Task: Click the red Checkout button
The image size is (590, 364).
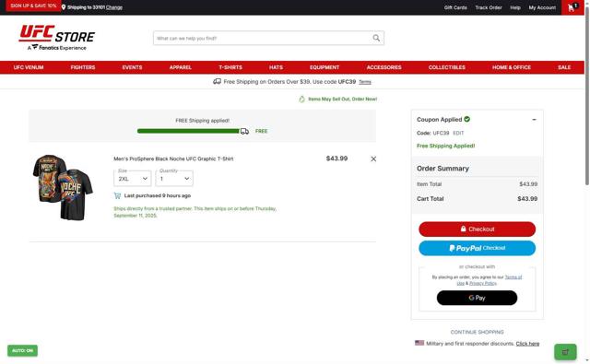Action: [478, 229]
